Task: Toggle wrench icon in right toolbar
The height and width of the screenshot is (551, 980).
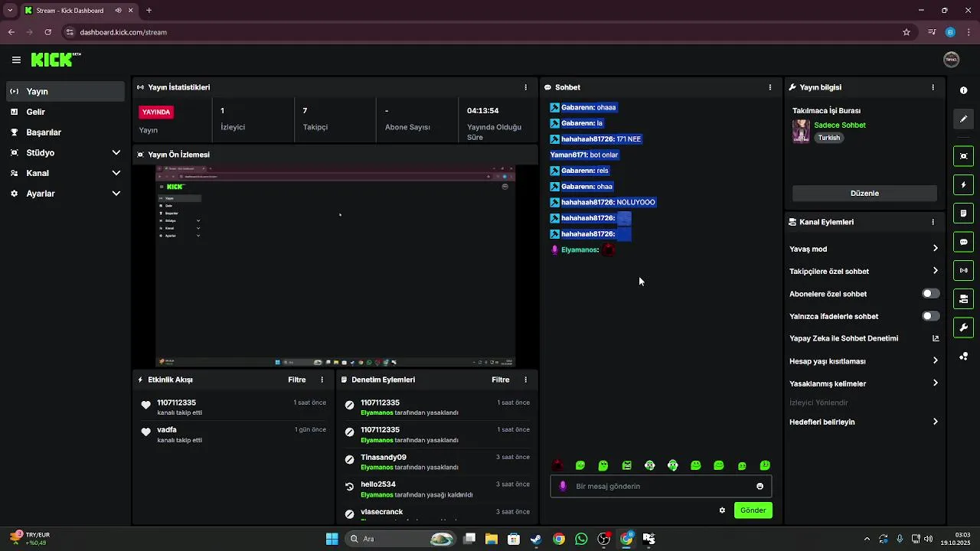Action: 963,328
